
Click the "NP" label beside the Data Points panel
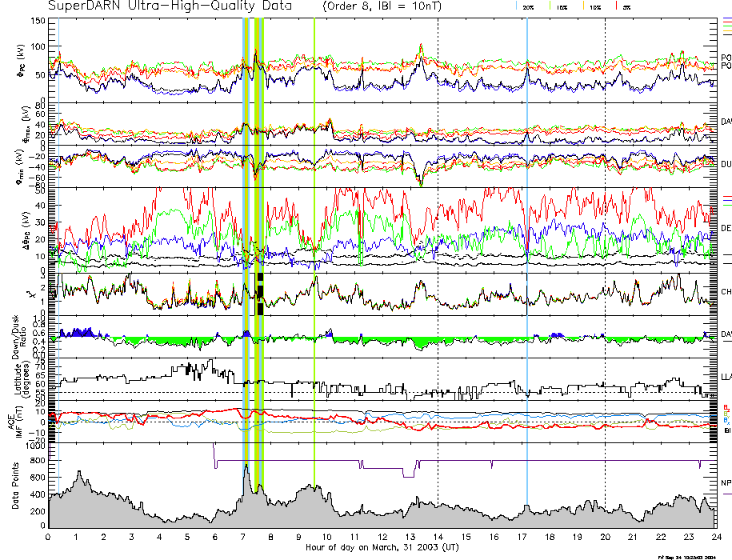tap(726, 483)
